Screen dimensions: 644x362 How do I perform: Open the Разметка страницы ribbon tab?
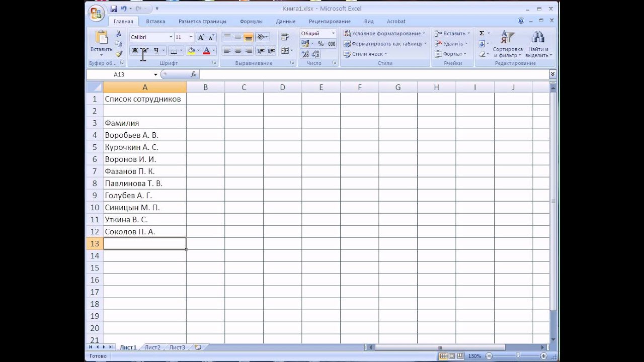(x=202, y=22)
